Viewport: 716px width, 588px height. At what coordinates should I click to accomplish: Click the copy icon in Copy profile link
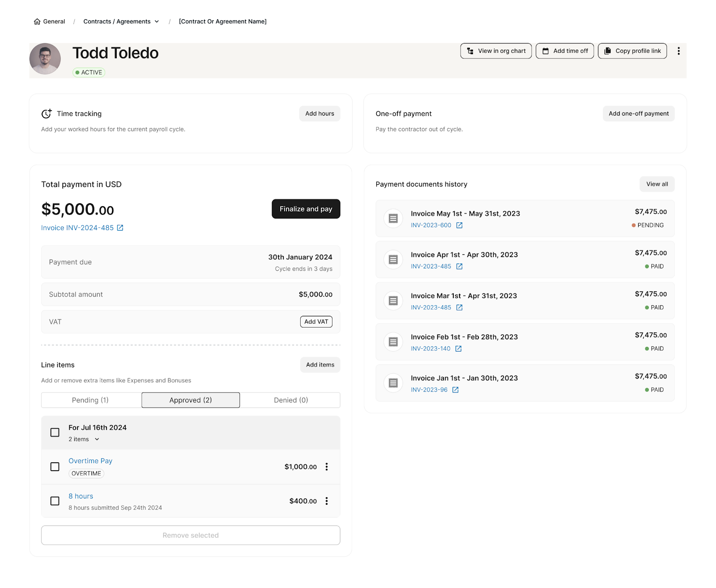[x=608, y=51]
